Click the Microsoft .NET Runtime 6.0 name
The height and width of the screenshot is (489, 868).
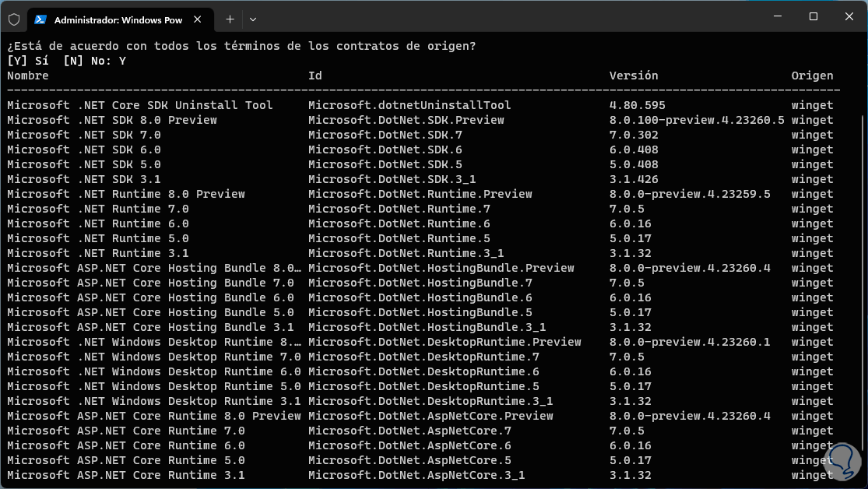pyautogui.click(x=98, y=223)
